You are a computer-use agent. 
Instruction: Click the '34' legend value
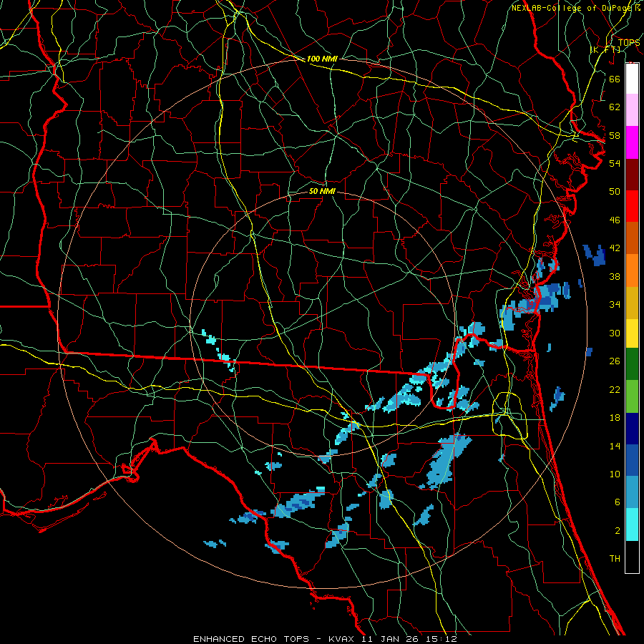click(615, 304)
